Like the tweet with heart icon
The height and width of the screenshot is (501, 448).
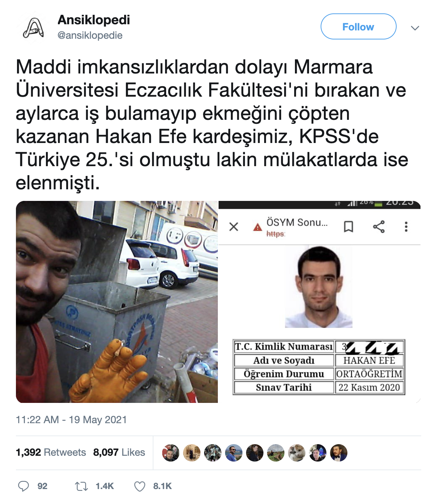coord(140,486)
